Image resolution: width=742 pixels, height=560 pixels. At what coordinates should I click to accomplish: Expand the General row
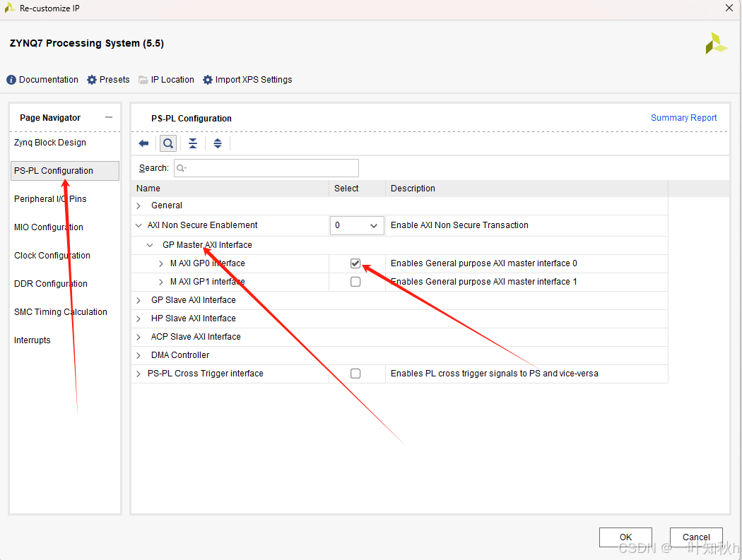[x=139, y=205]
